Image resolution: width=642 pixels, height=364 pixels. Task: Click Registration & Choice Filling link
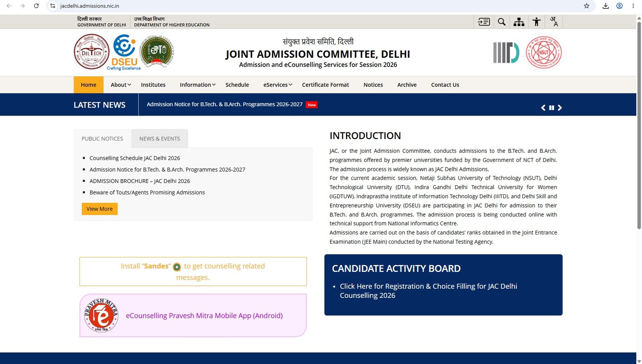tap(428, 291)
